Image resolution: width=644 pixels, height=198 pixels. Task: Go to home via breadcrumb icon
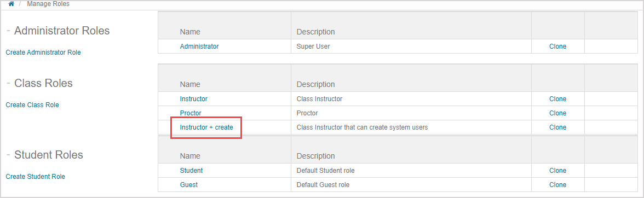(11, 4)
